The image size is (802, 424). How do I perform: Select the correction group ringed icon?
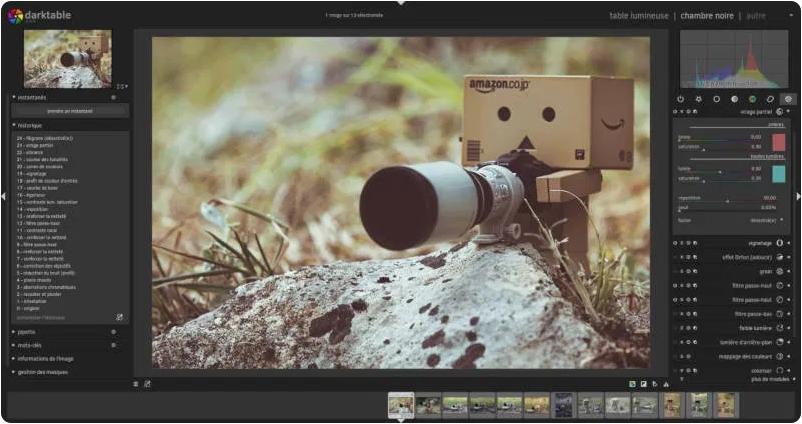point(770,99)
